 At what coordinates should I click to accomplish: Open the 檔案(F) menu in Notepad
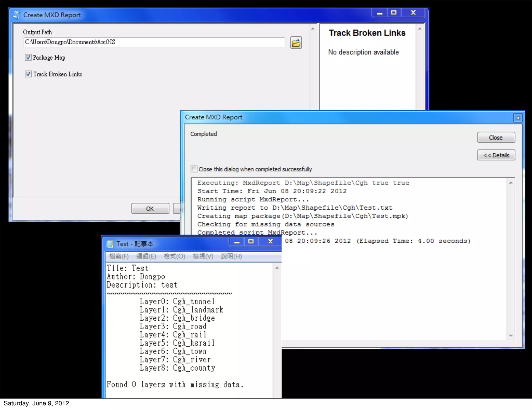click(x=119, y=256)
